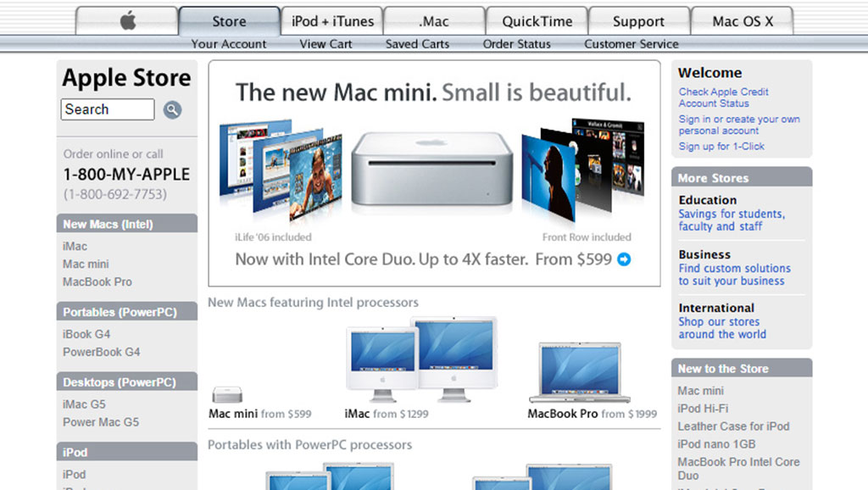Click in the Search text field
This screenshot has height=490, width=868.
tap(107, 109)
